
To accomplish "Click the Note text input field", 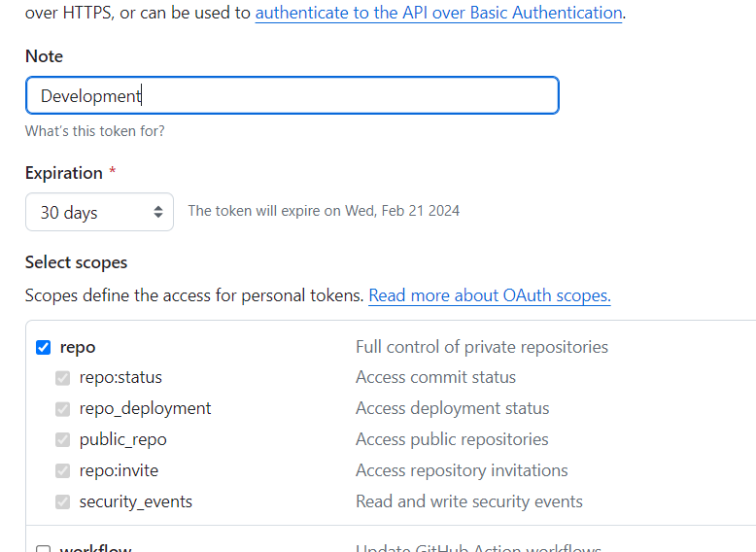I will pyautogui.click(x=292, y=95).
